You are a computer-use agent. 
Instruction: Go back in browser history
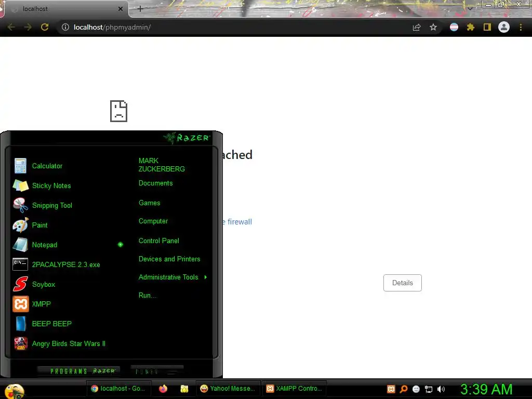click(11, 27)
